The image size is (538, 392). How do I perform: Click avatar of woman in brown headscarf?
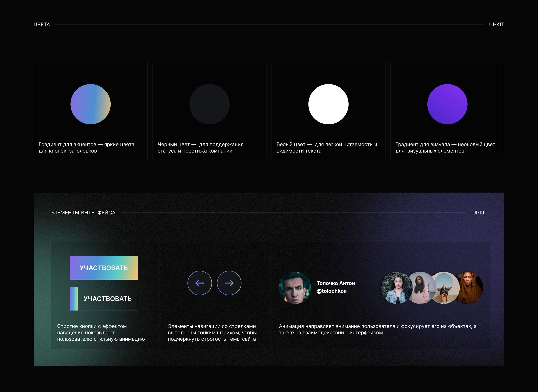click(x=471, y=288)
